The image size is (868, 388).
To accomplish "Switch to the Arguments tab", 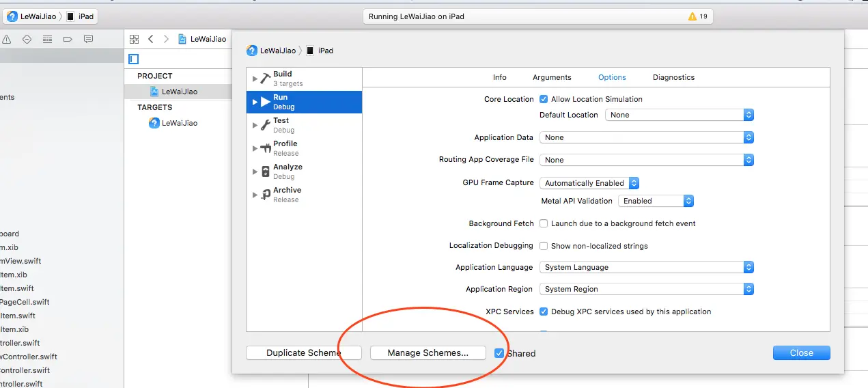I will [552, 77].
